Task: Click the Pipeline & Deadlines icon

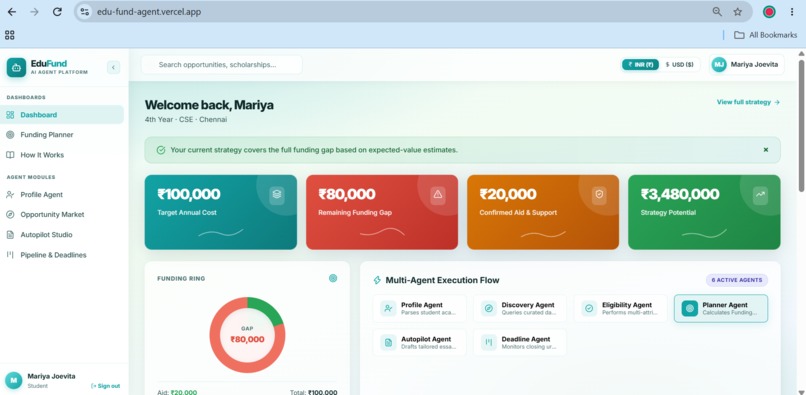Action: point(10,255)
